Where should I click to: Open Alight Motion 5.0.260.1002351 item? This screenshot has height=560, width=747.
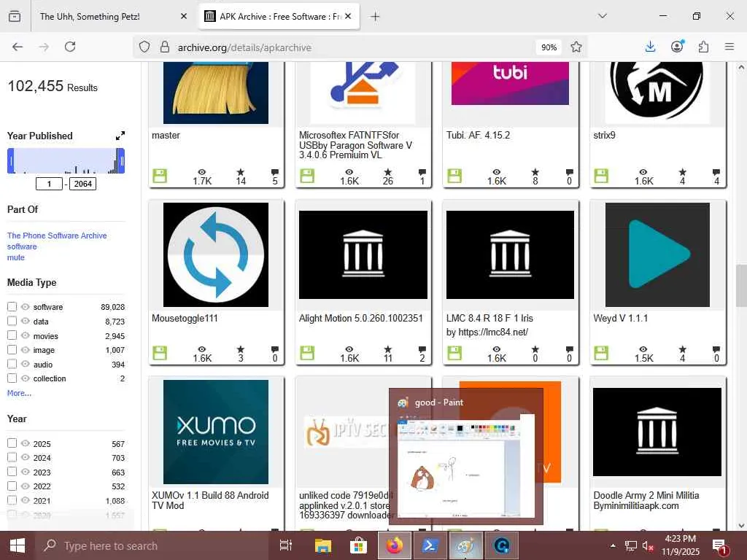(x=360, y=318)
